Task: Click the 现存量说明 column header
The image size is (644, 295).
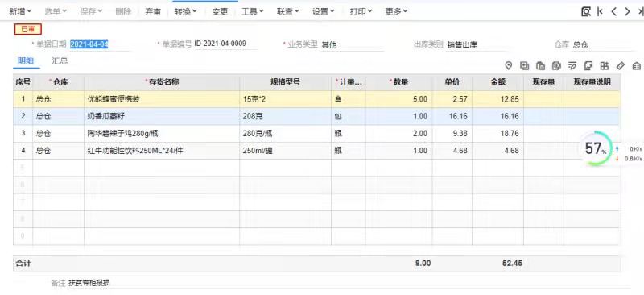Action: point(592,82)
